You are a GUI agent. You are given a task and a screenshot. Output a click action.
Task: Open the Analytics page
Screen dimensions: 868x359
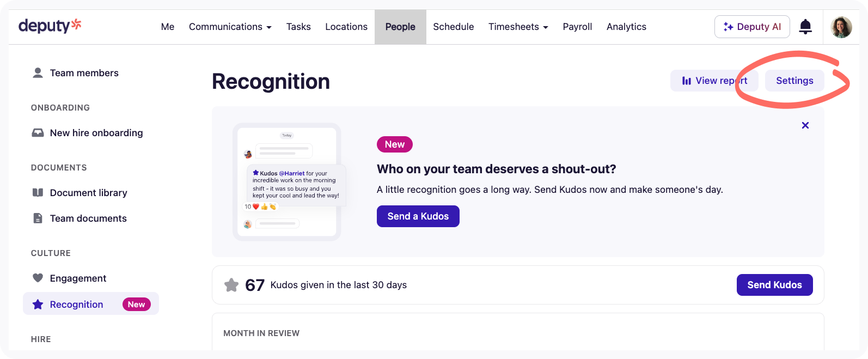626,27
